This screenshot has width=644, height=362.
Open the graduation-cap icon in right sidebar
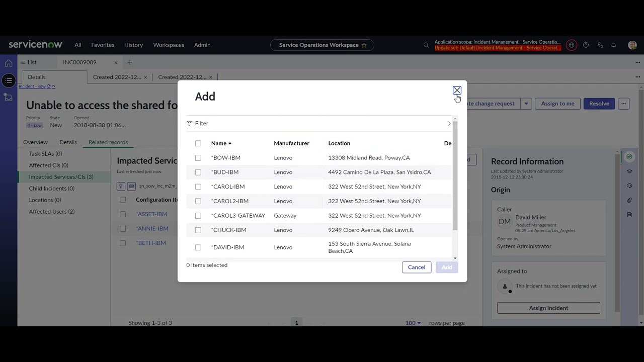pyautogui.click(x=629, y=171)
